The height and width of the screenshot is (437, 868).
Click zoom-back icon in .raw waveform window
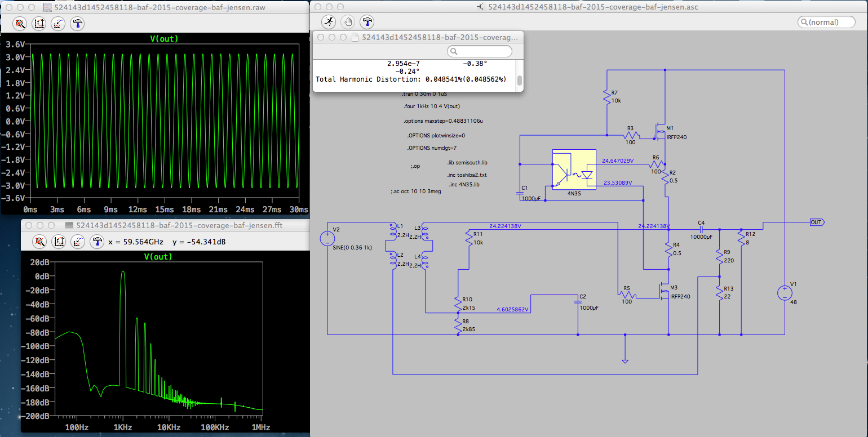[20, 24]
